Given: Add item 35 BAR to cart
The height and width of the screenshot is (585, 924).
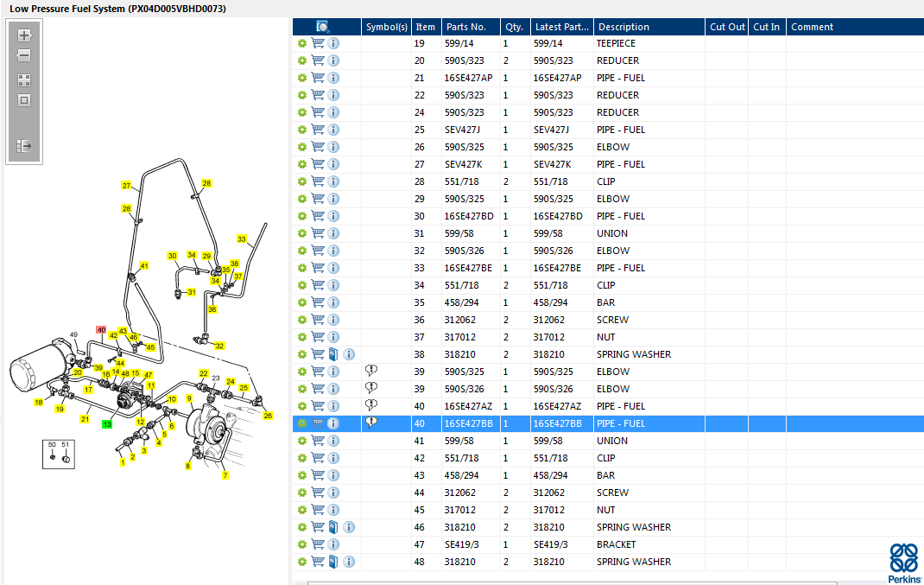Looking at the screenshot, I should (318, 302).
